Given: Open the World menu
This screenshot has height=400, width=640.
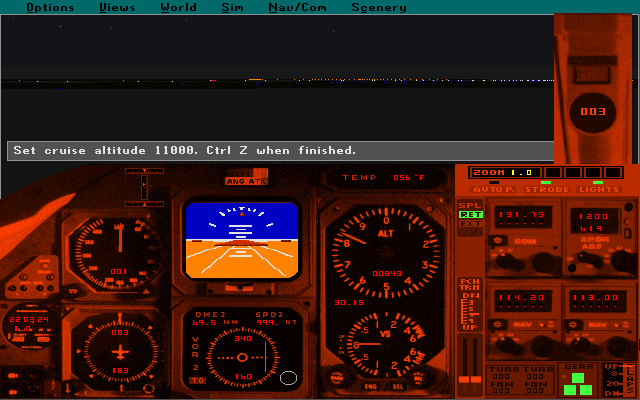Looking at the screenshot, I should tap(178, 7).
